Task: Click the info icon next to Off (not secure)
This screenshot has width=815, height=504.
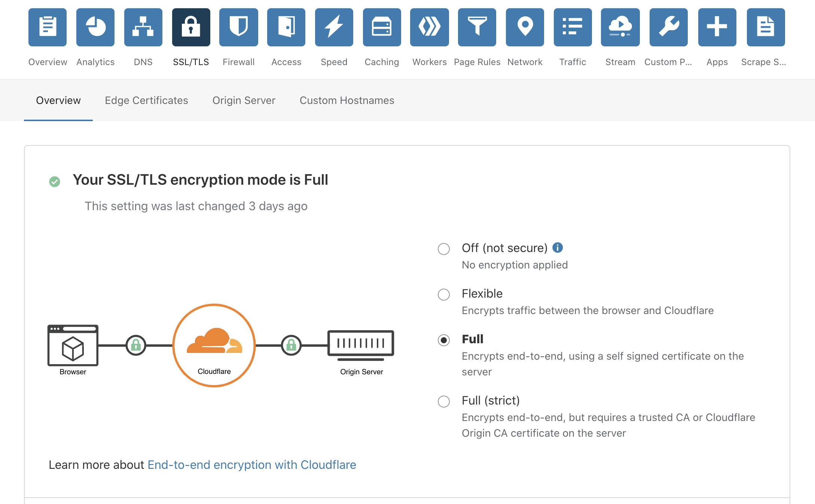Action: coord(558,248)
